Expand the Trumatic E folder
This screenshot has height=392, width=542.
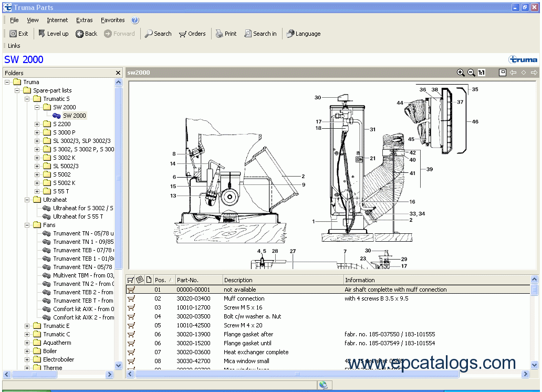(x=27, y=326)
